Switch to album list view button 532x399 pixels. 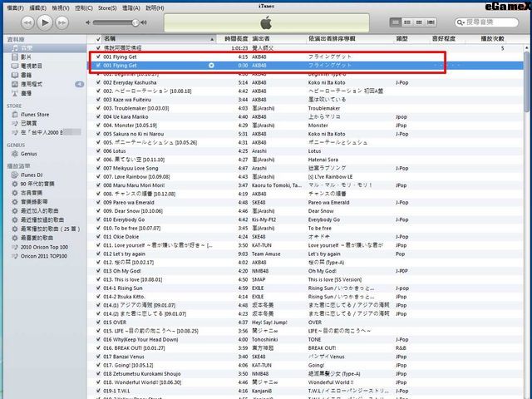(407, 22)
